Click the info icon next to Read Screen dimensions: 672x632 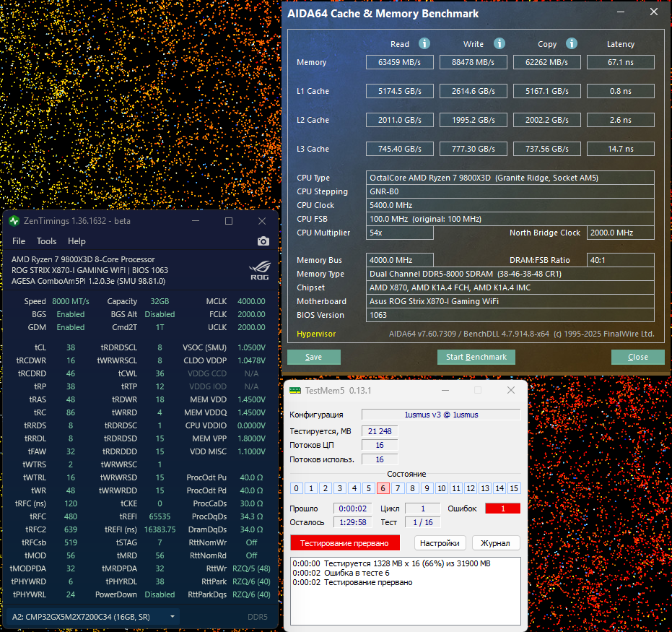click(424, 44)
